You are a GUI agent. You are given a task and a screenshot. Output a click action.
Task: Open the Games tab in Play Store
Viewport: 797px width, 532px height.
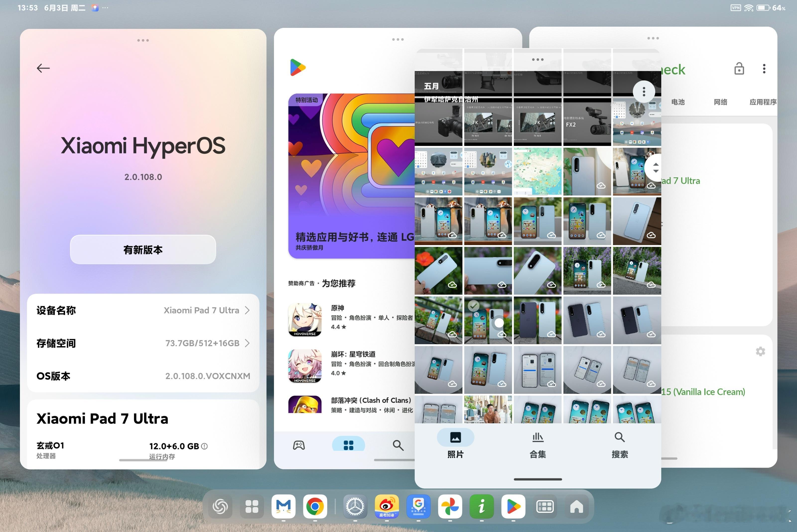point(299,445)
